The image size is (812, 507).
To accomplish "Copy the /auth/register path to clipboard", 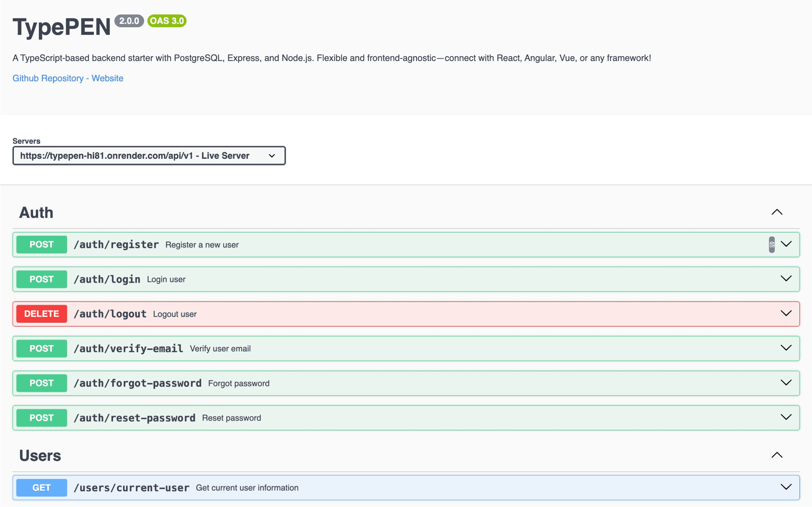I will [x=771, y=244].
